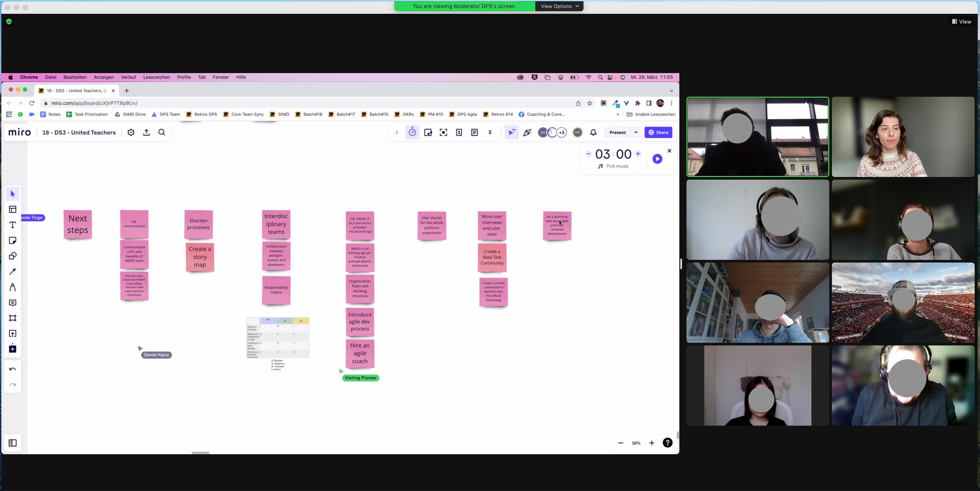Open the Templates tool in Miro sidebar

[x=13, y=210]
